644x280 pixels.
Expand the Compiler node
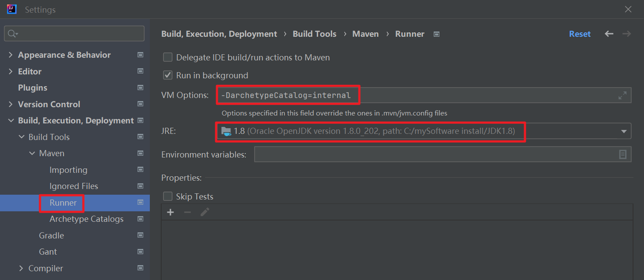pos(21,268)
